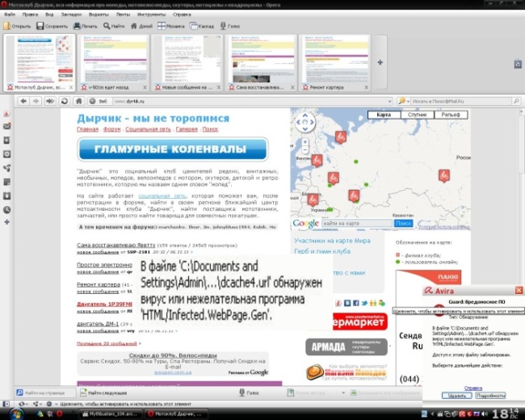Viewport: 525px width, 420px height.
Task: Click 'Найти следующее' in find bar
Action: tap(104, 393)
